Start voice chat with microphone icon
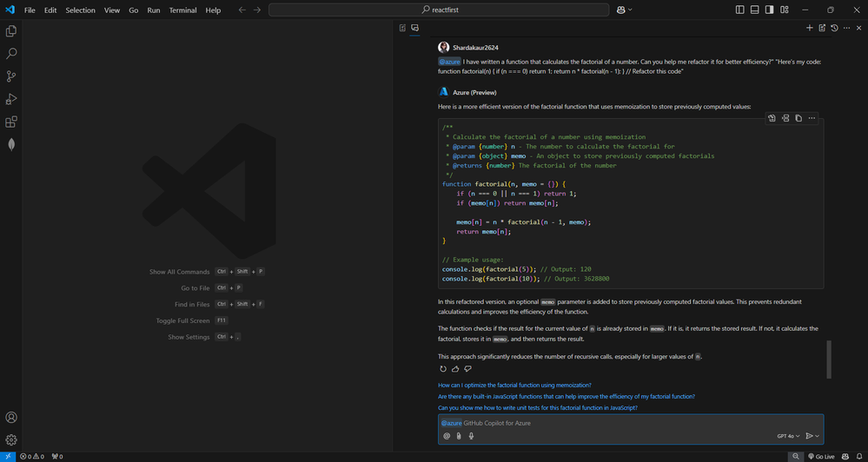Screen dimensions: 868x462 [x=471, y=436]
